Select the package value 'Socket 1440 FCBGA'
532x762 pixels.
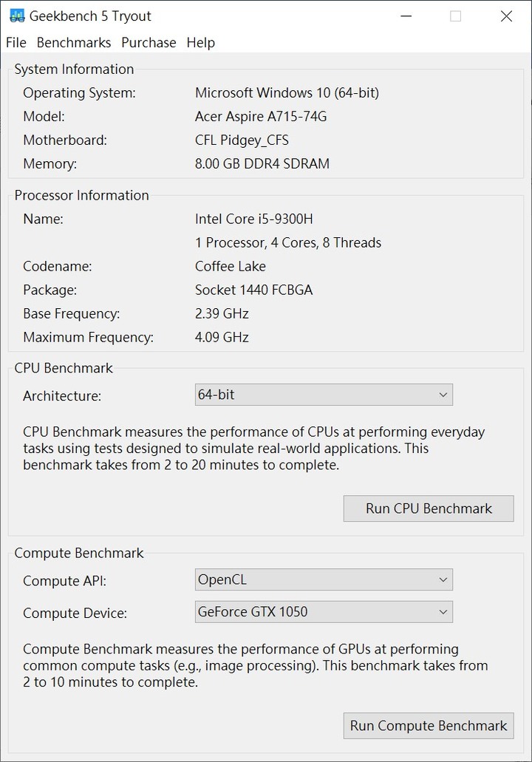(x=253, y=290)
